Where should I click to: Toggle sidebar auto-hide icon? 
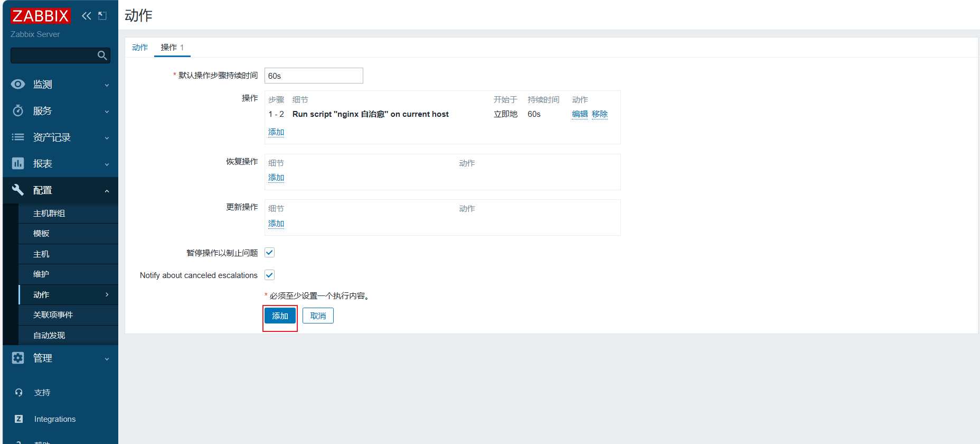click(102, 16)
